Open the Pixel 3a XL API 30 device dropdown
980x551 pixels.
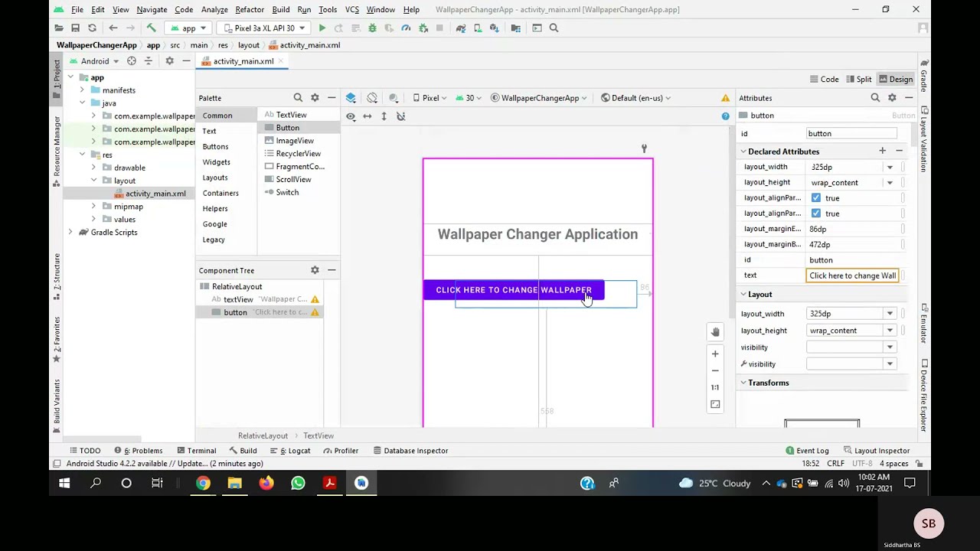[265, 28]
